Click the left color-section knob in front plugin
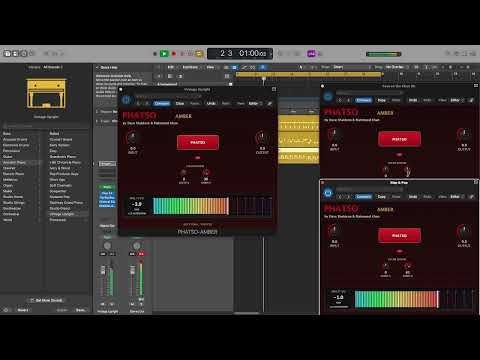 [183, 172]
